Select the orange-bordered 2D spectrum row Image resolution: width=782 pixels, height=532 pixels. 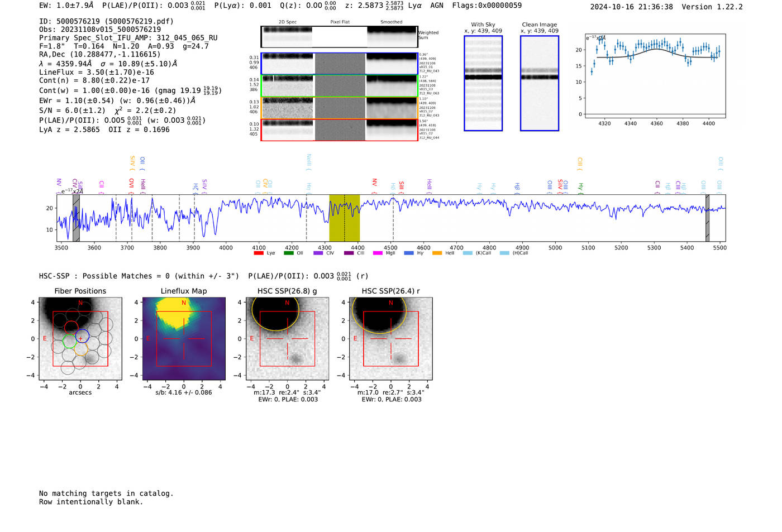click(339, 108)
